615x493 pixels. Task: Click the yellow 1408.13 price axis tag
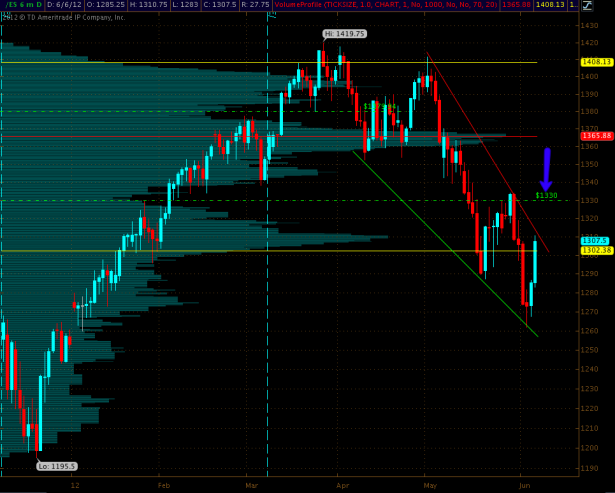pos(597,62)
